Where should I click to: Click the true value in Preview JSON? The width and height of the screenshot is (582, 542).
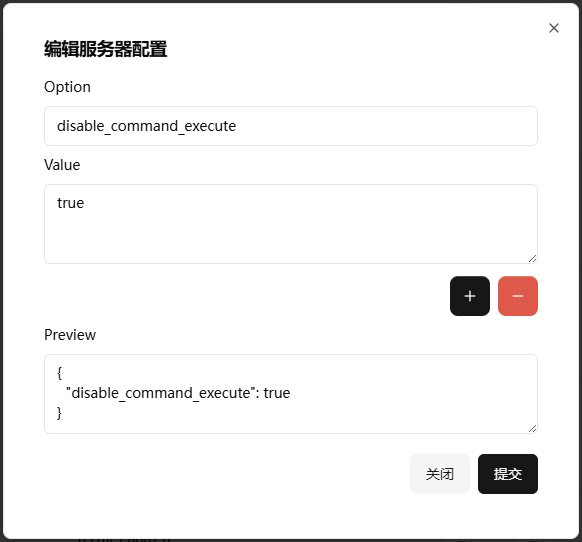click(x=277, y=393)
